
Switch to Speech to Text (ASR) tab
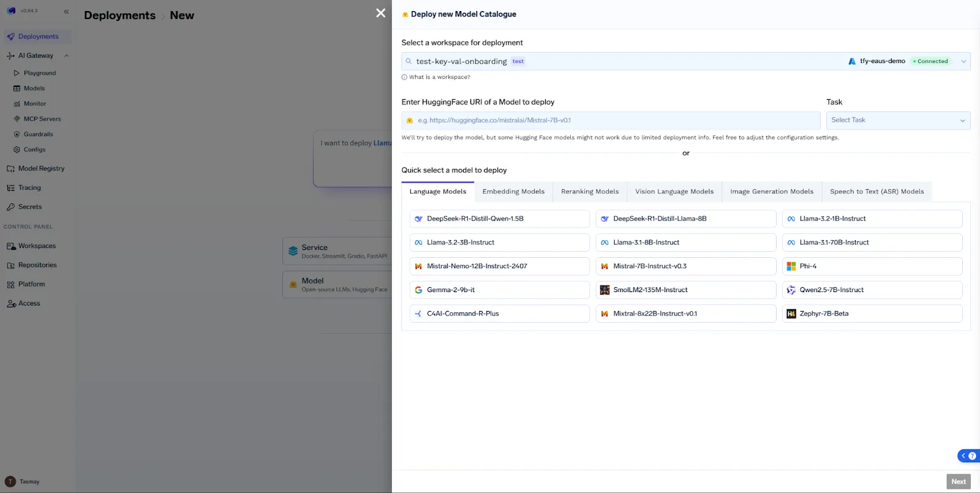coord(876,192)
